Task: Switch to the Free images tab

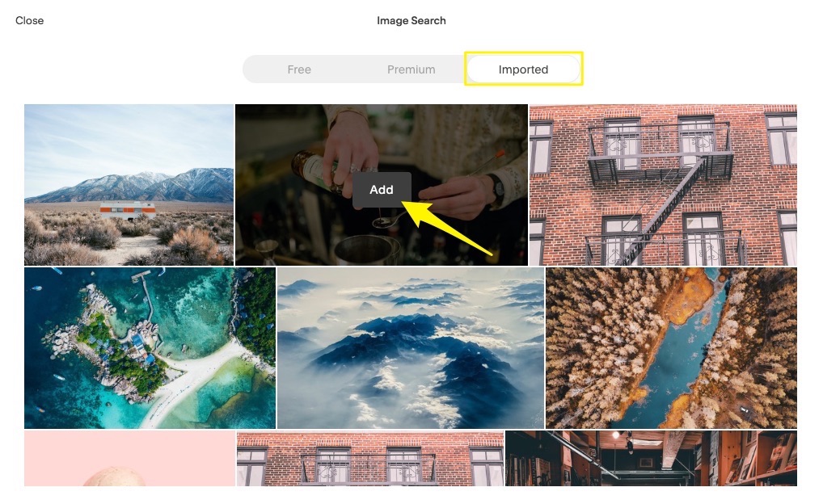Action: (299, 69)
